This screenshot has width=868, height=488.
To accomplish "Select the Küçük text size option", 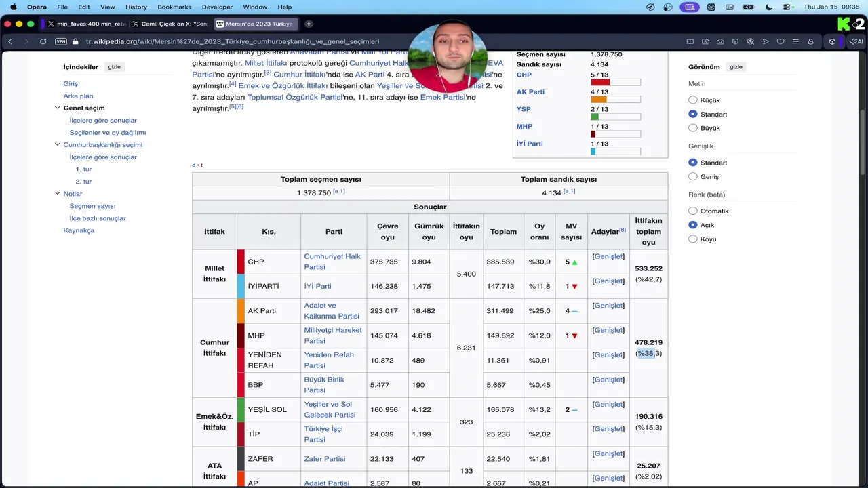I will pos(693,100).
